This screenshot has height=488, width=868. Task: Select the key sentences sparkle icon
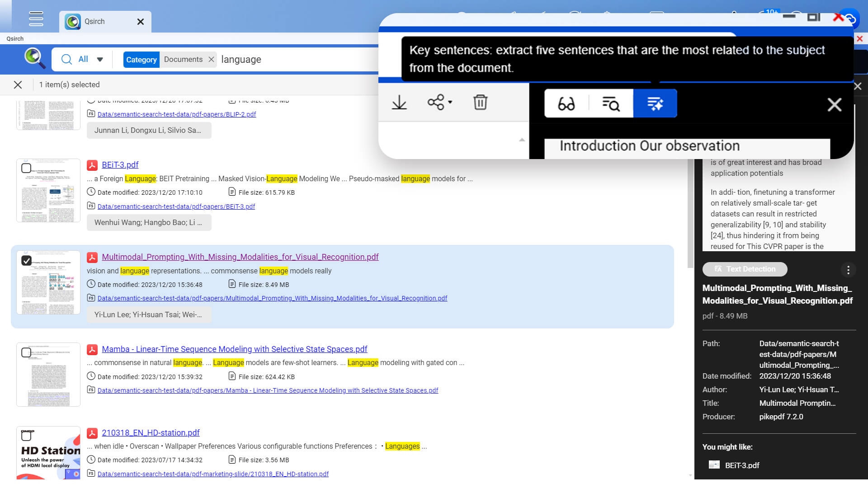pos(655,104)
